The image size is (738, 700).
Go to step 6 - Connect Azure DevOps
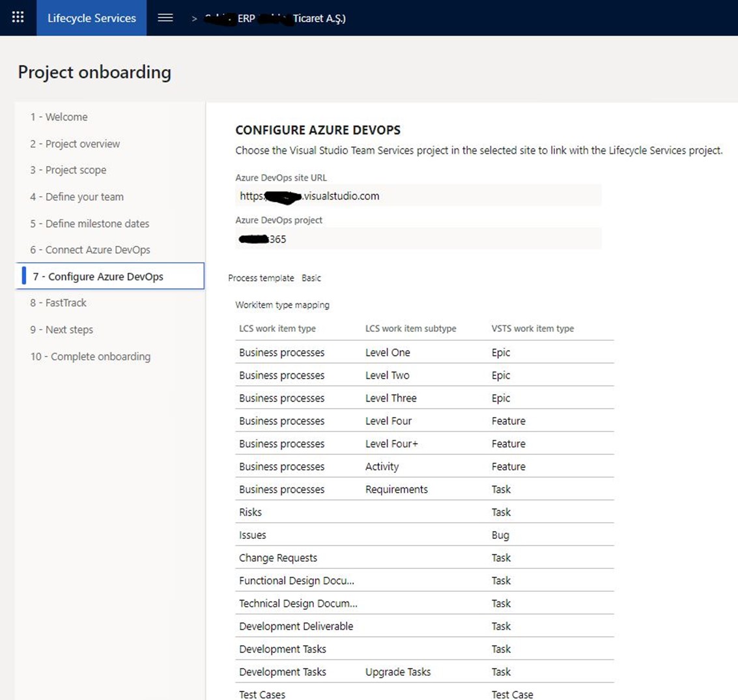tap(90, 250)
